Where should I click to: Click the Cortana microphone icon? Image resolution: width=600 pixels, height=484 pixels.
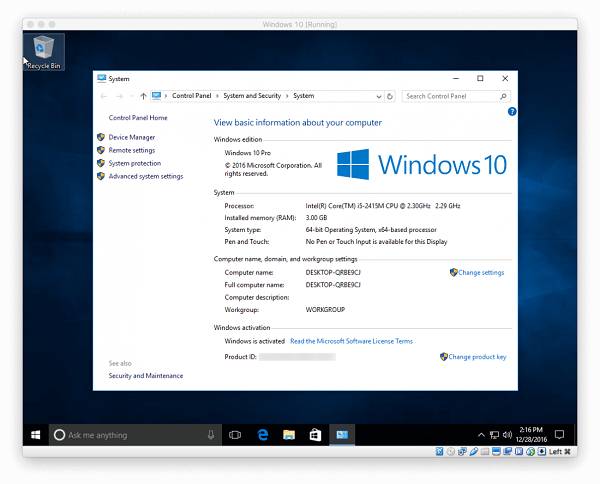(211, 435)
